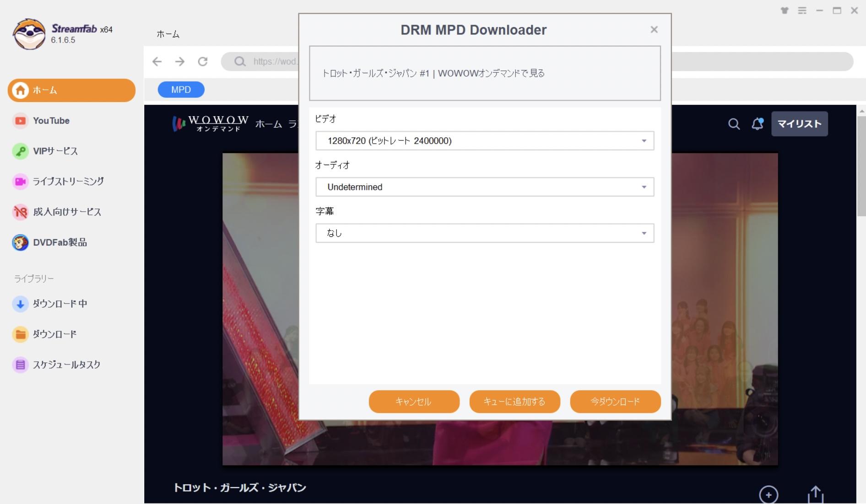Click the share icon under the video
Image resolution: width=866 pixels, height=504 pixels.
(x=815, y=494)
